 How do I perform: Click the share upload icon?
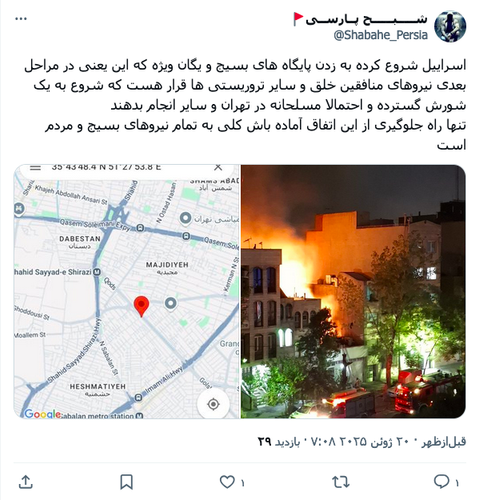(26, 482)
